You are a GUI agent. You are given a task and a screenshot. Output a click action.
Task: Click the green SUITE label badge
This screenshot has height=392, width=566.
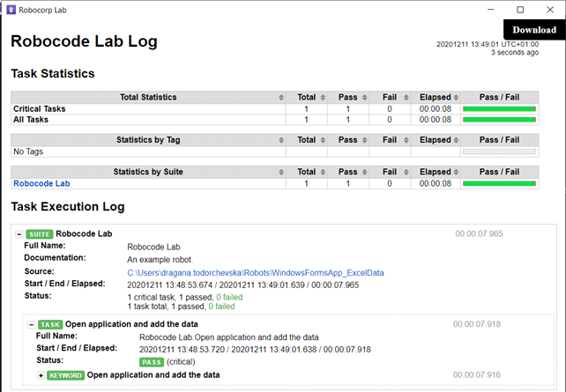click(x=40, y=234)
